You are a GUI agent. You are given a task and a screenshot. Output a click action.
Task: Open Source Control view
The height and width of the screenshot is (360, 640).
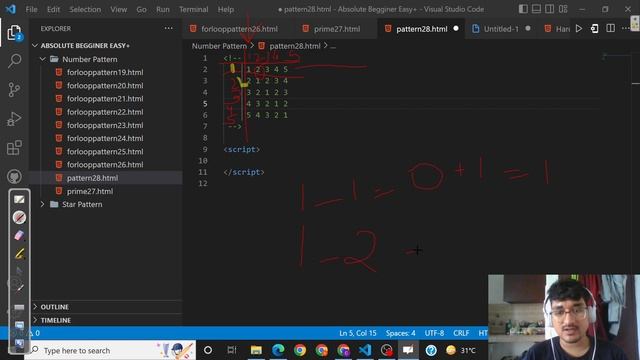click(x=14, y=90)
